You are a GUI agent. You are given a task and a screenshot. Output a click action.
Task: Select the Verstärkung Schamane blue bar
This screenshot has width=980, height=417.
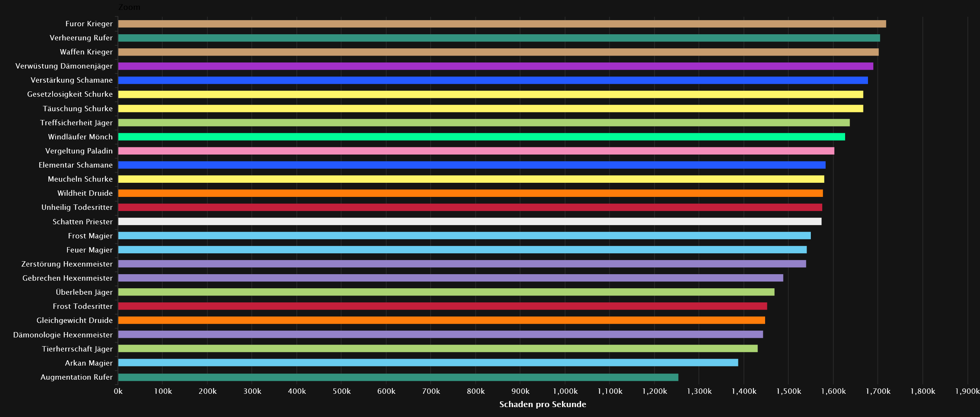[x=493, y=80]
